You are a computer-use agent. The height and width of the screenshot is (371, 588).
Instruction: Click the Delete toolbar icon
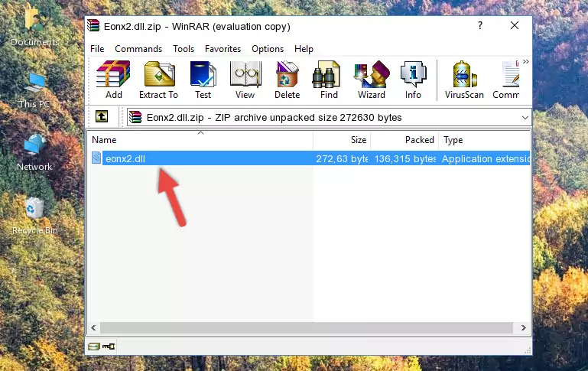point(288,80)
